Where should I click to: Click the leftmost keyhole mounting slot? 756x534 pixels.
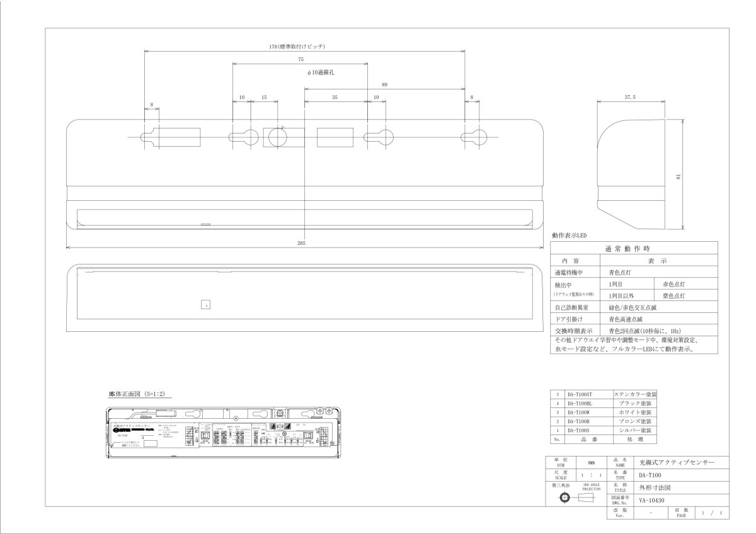[x=150, y=138]
